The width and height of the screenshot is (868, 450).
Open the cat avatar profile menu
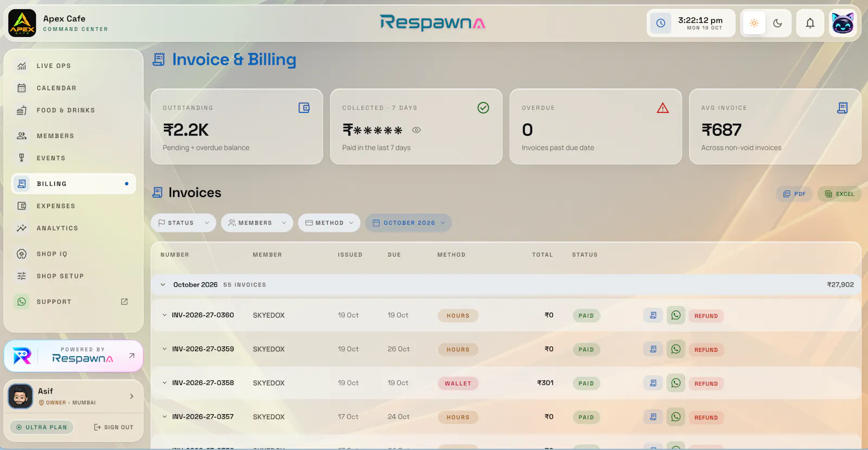[843, 23]
